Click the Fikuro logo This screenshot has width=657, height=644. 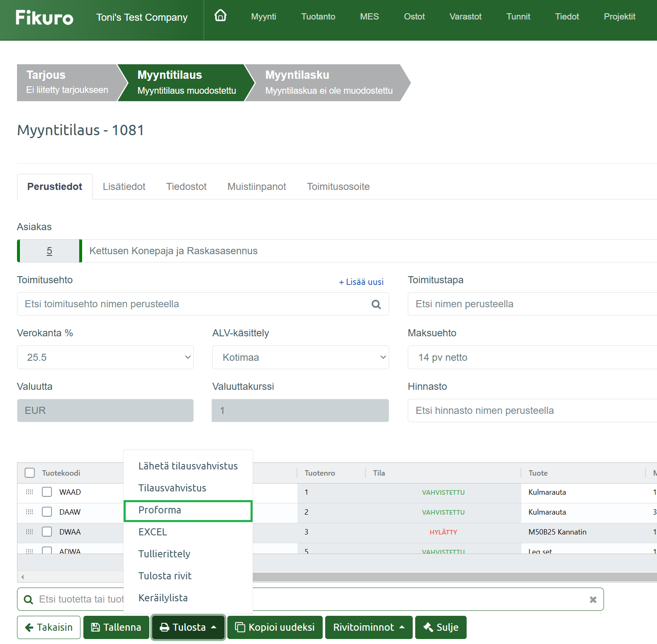pos(44,17)
